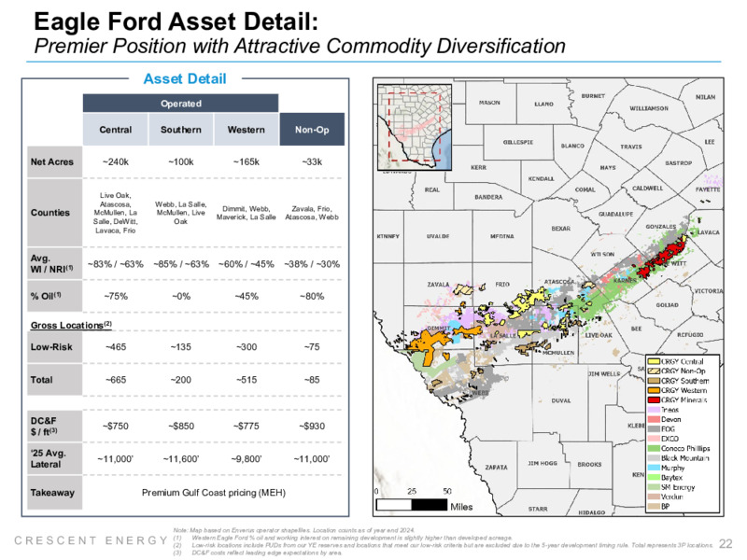Click the orange CRGY Western legend swatch

tap(654, 390)
